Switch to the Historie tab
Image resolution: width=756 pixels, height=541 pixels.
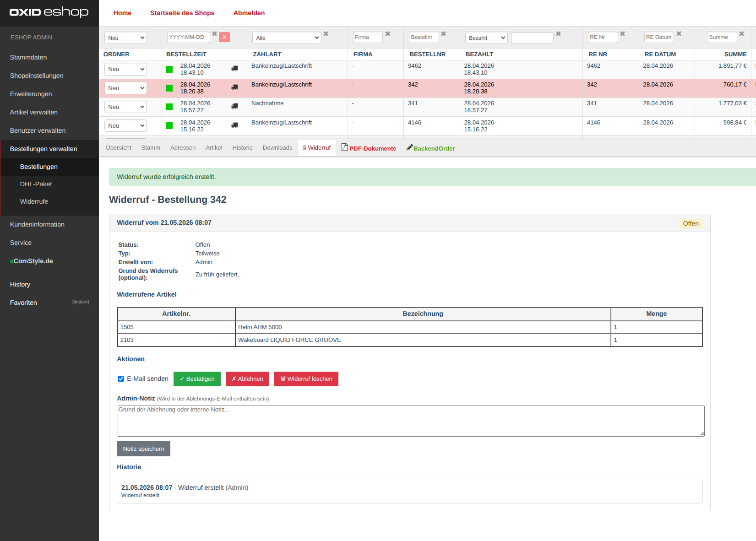click(x=242, y=147)
